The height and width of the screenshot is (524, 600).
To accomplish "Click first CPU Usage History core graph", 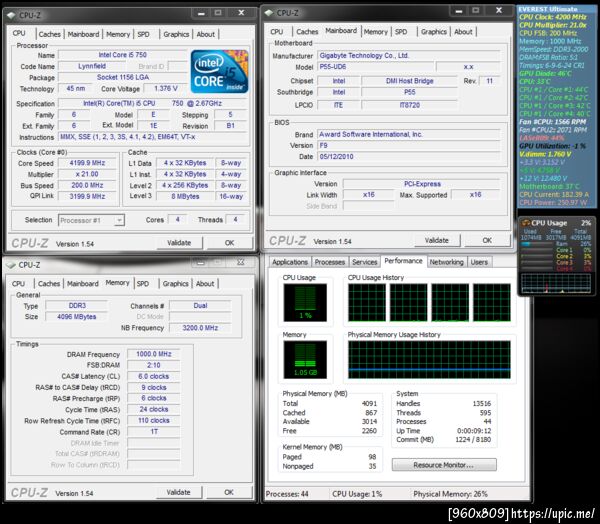I will point(367,302).
